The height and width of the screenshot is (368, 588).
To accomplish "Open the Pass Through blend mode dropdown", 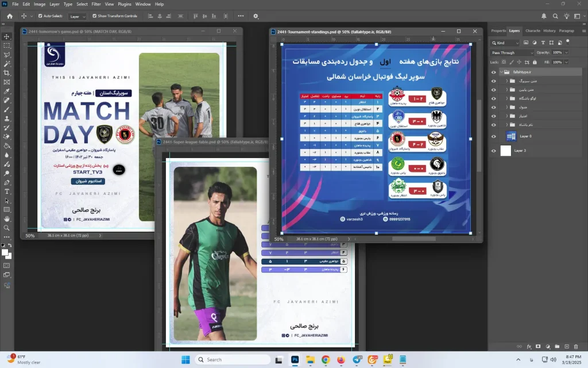I will 512,52.
